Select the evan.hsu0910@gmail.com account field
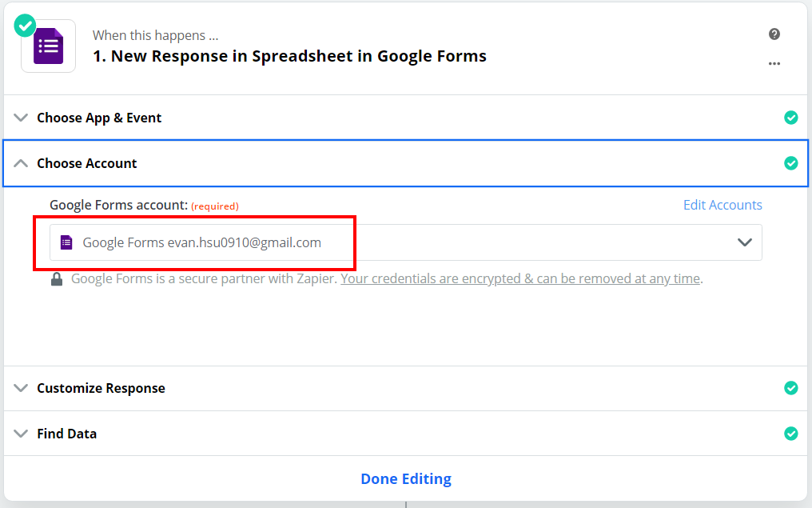The width and height of the screenshot is (812, 508). 405,242
